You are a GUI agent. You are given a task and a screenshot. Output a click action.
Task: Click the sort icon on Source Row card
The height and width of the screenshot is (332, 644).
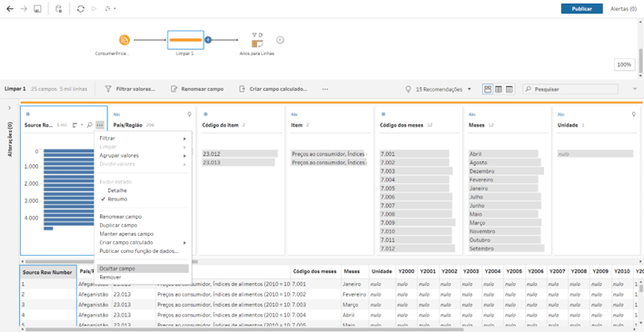pos(74,125)
